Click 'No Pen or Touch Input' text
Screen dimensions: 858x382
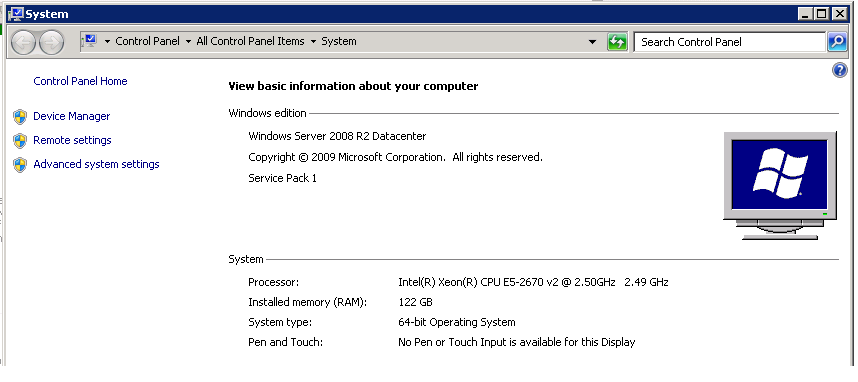coord(517,342)
